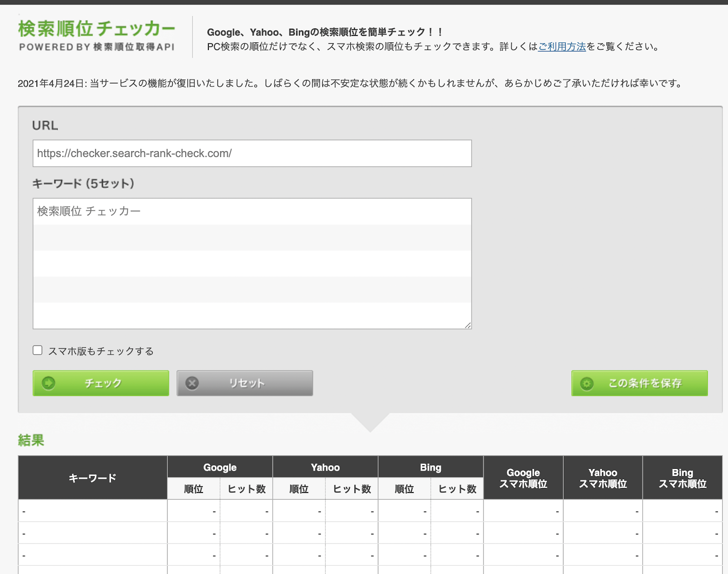Click the チェック button label
Screen dimensions: 728x574
coord(103,383)
